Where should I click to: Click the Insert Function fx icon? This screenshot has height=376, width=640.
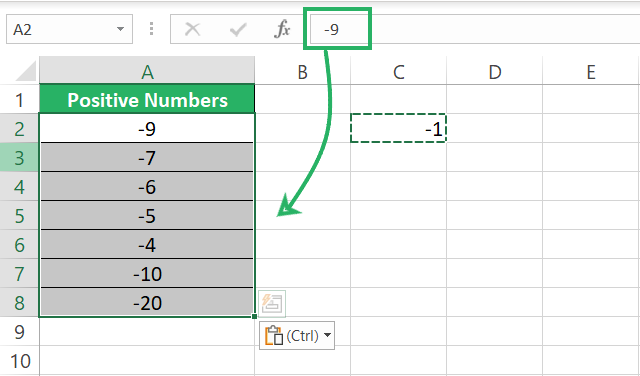(282, 29)
